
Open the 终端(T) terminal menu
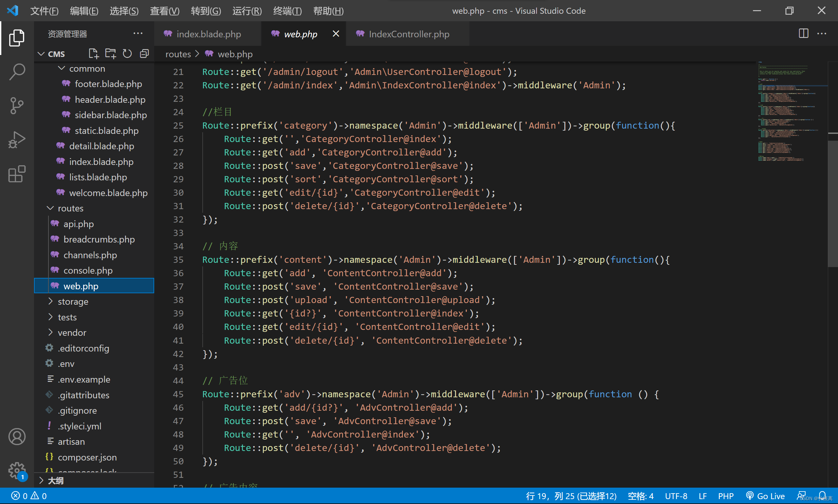(287, 11)
